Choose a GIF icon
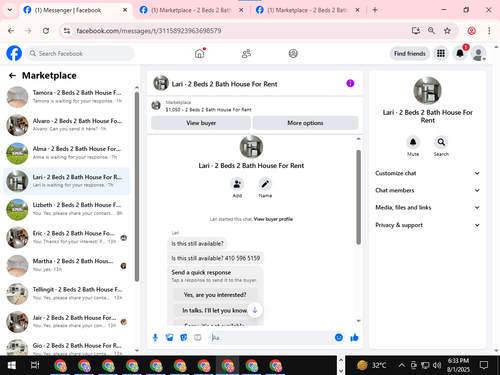 click(x=198, y=338)
